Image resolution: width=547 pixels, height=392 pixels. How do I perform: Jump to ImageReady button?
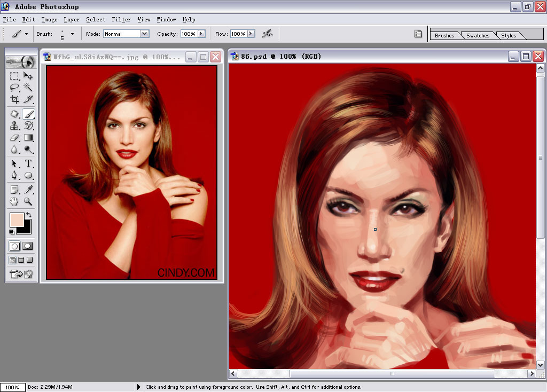click(21, 274)
